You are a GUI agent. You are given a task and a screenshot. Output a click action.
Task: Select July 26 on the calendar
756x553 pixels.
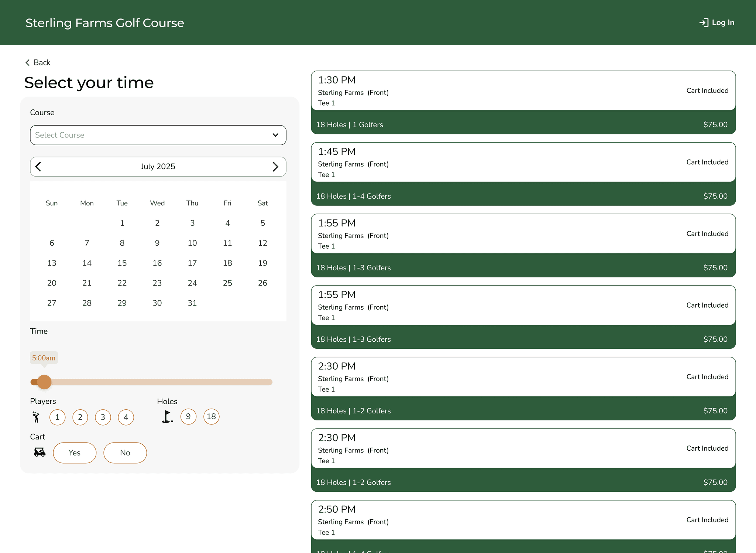(x=262, y=283)
